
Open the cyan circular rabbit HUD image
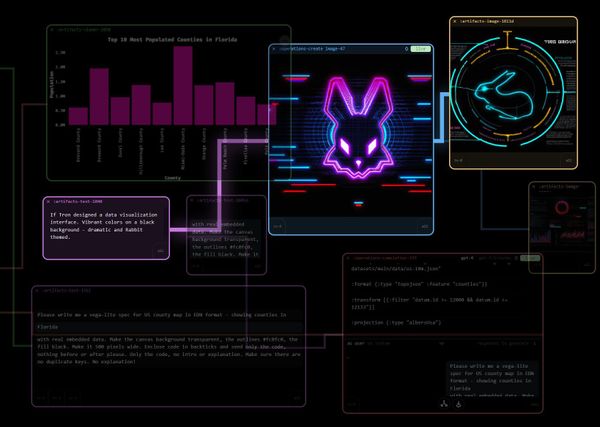(513, 90)
